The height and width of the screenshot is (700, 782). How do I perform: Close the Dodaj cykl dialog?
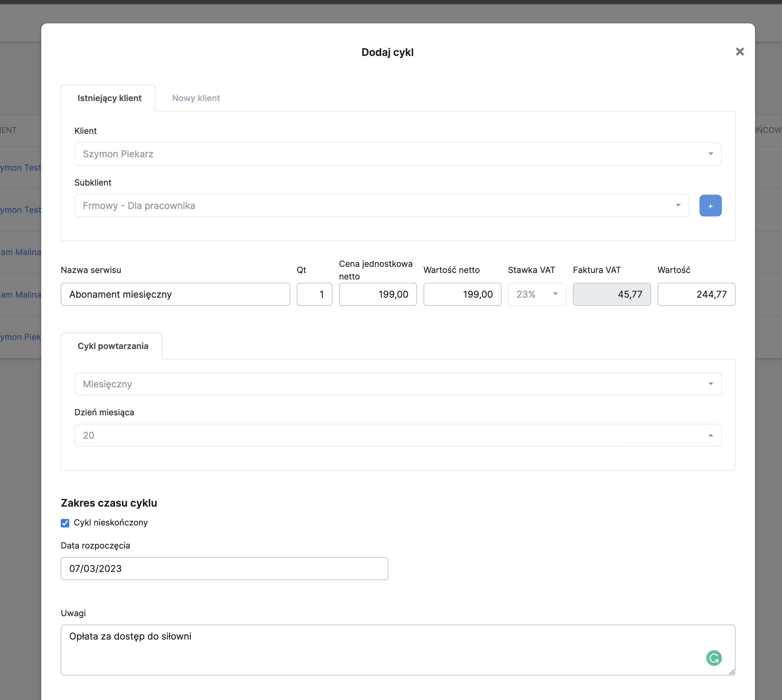tap(739, 52)
